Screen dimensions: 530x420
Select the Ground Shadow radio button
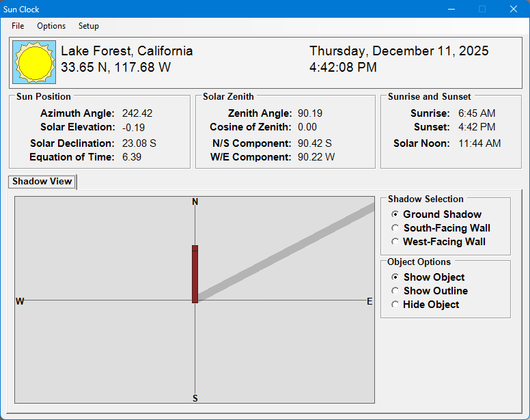coord(395,214)
